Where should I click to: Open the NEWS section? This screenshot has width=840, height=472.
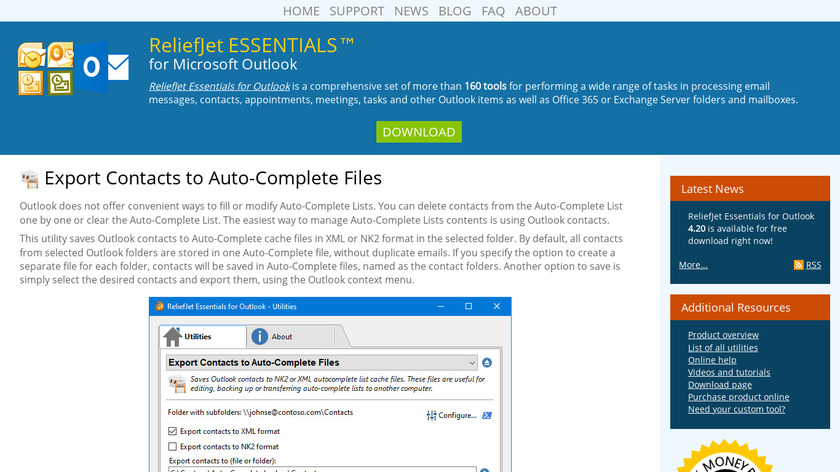pos(411,11)
